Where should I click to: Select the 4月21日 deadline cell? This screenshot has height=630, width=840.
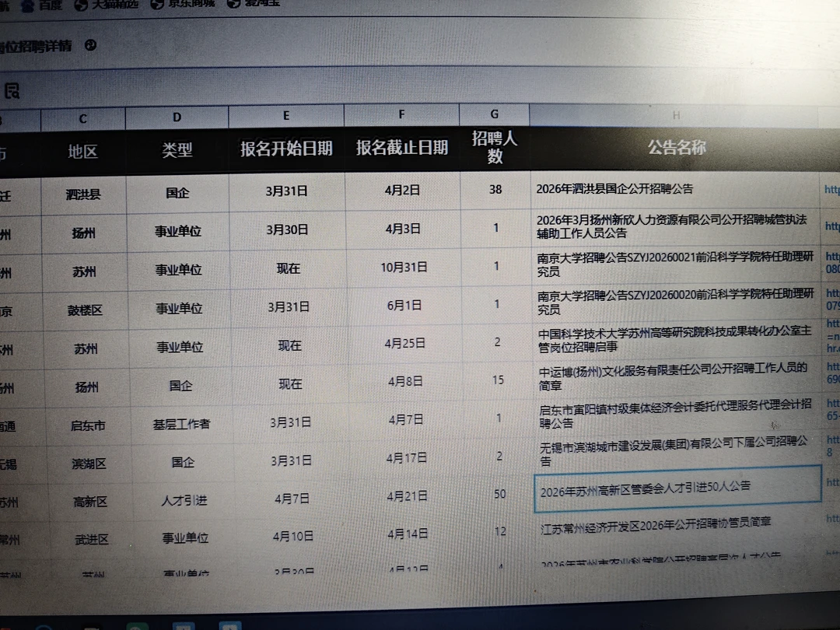407,496
